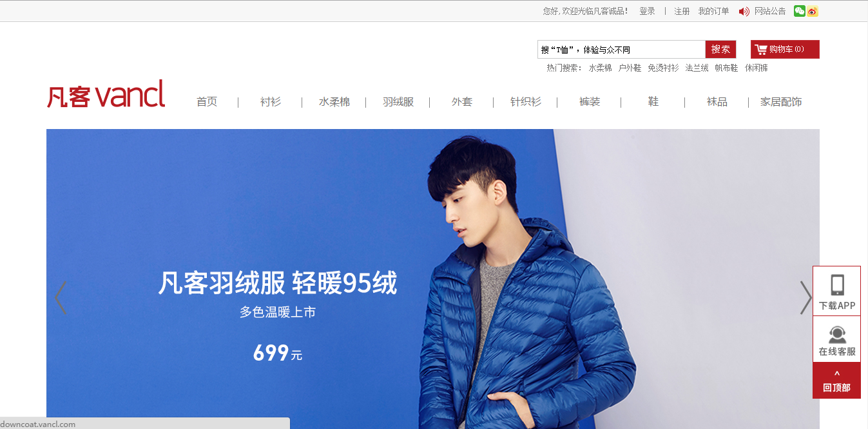This screenshot has height=429, width=868.
Task: Open the 购物车 shopping cart
Action: (x=785, y=50)
